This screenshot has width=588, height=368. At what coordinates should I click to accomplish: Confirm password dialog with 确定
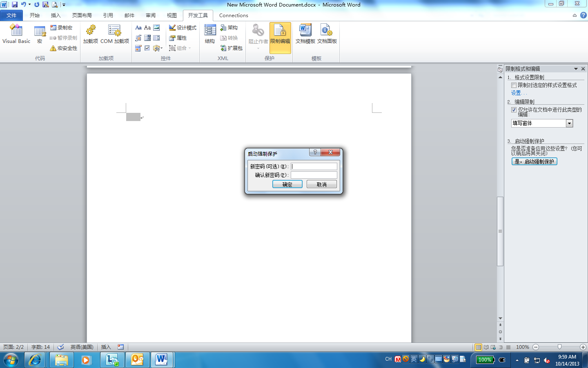287,184
